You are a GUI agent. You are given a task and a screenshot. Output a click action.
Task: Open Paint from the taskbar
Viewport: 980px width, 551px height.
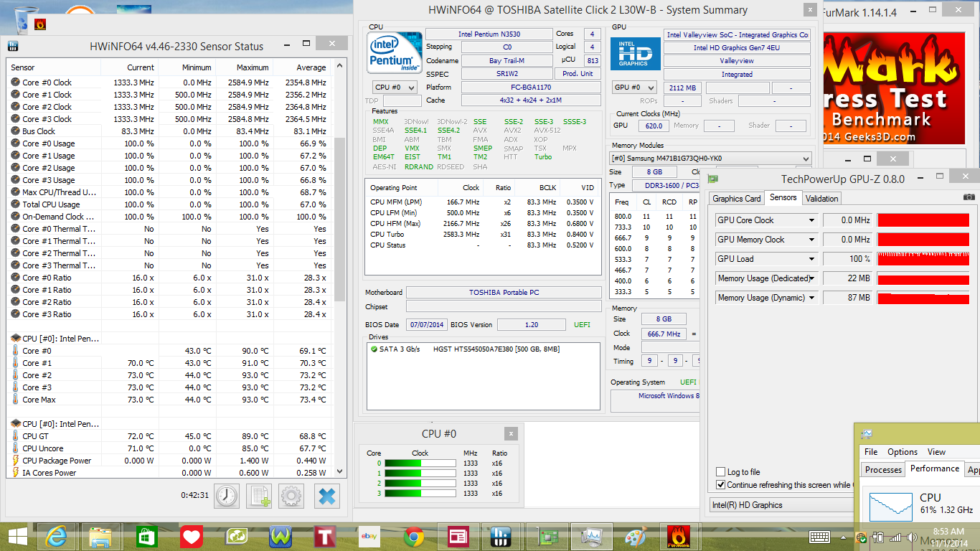pos(636,537)
